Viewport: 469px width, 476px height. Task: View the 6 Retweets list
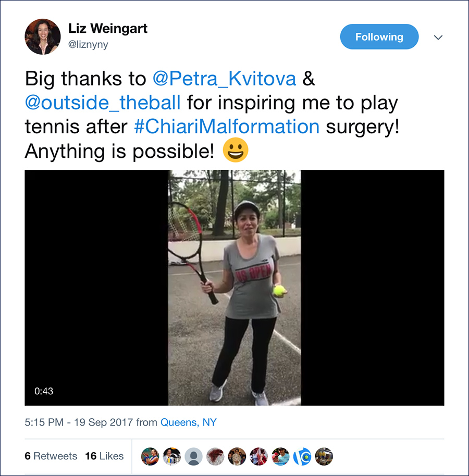(x=51, y=456)
